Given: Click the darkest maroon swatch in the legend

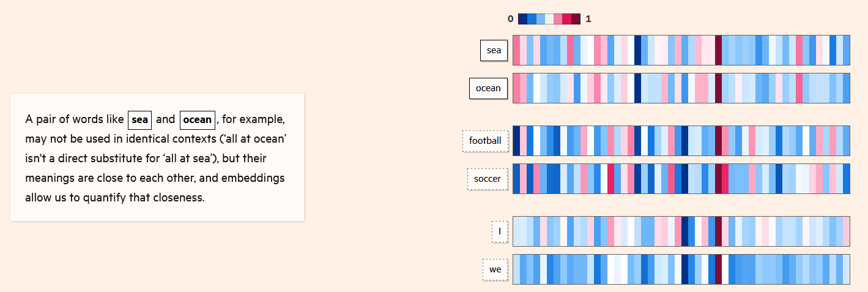Looking at the screenshot, I should coord(576,19).
